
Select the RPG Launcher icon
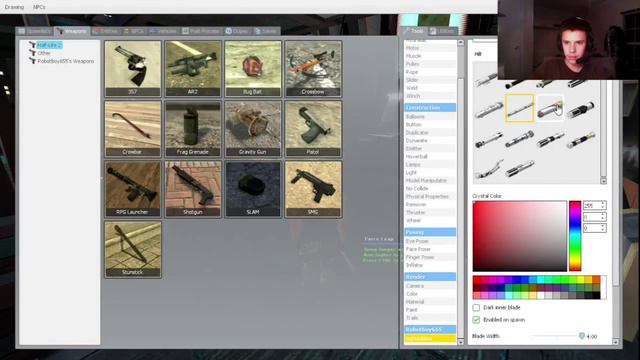(x=133, y=189)
